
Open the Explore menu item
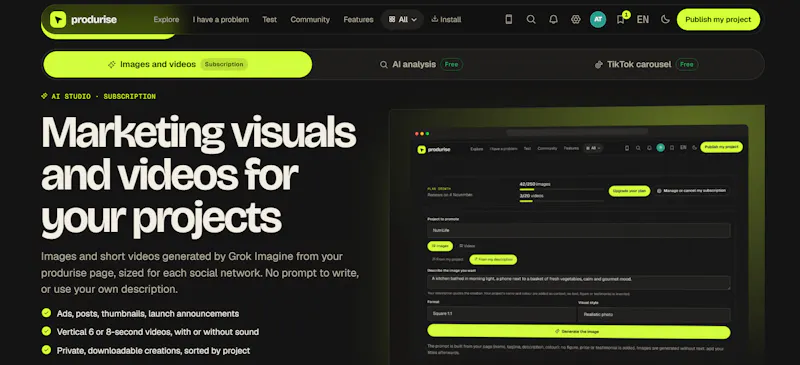(166, 19)
